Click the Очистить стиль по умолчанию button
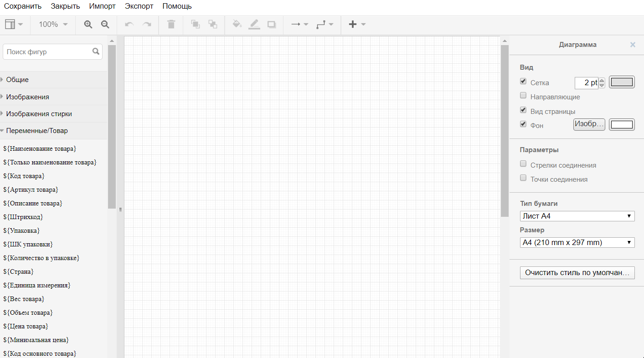 (577, 273)
